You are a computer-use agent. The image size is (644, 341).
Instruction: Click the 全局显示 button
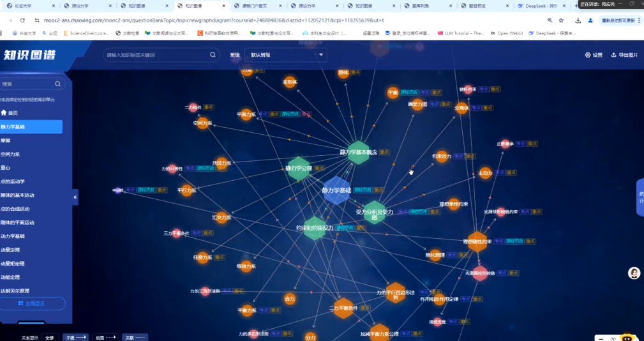click(32, 304)
